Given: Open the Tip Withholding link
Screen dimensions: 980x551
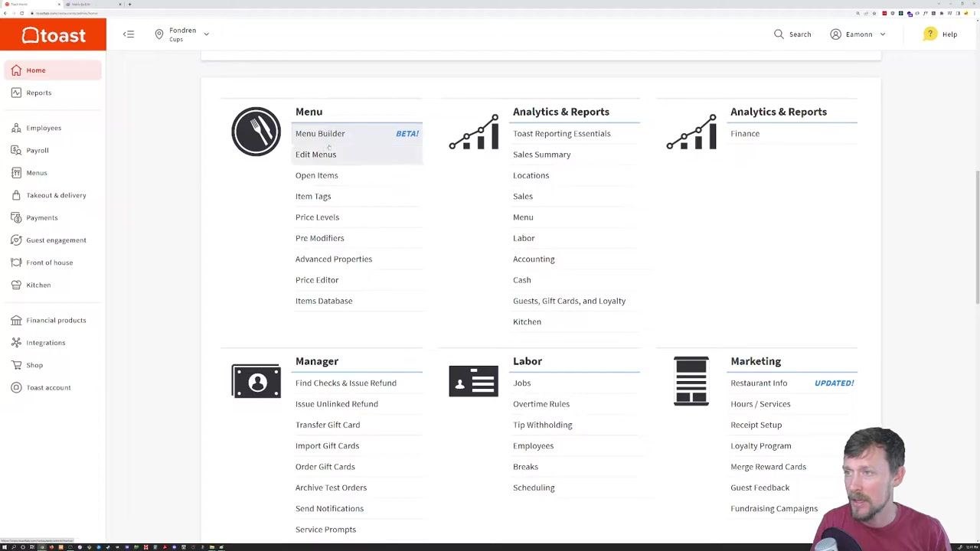Looking at the screenshot, I should tap(542, 425).
